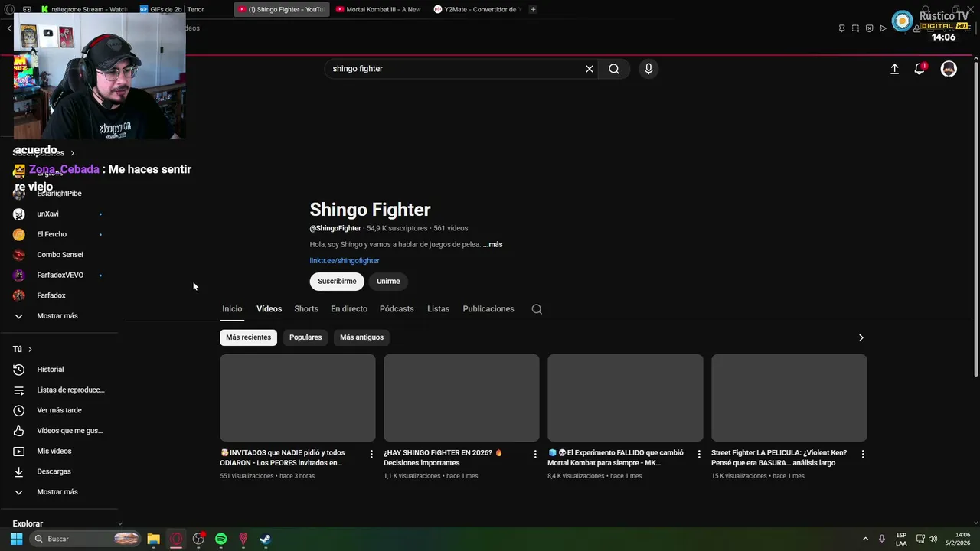Open the account avatar menu

click(949, 69)
